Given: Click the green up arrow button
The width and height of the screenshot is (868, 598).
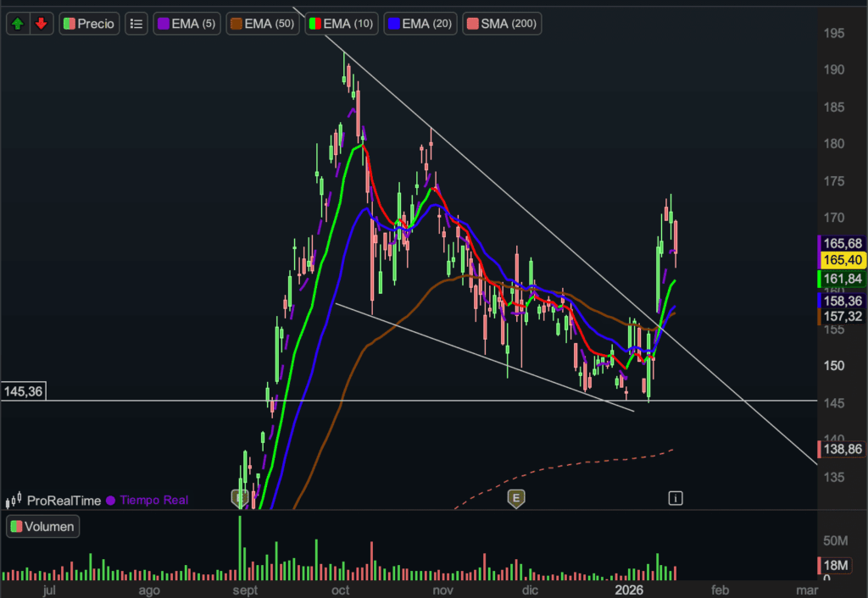Looking at the screenshot, I should 18,24.
